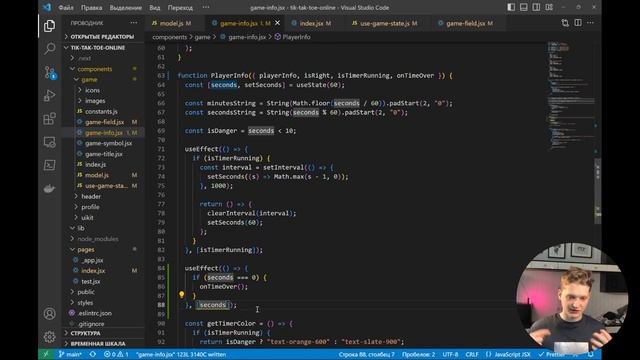The width and height of the screenshot is (640, 360).
Task: Open the Explorer view in activity bar
Action: click(49, 26)
